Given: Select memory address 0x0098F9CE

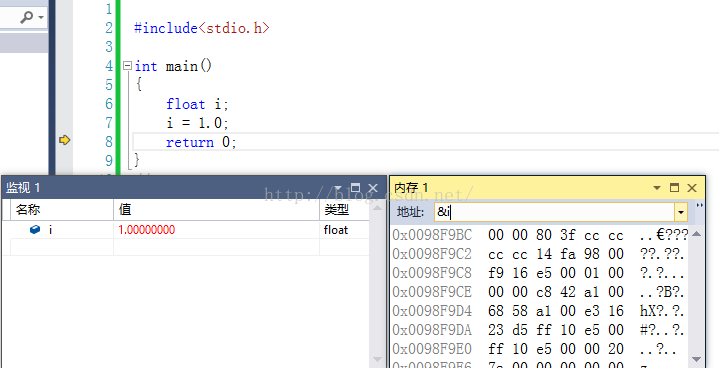Looking at the screenshot, I should tap(432, 292).
